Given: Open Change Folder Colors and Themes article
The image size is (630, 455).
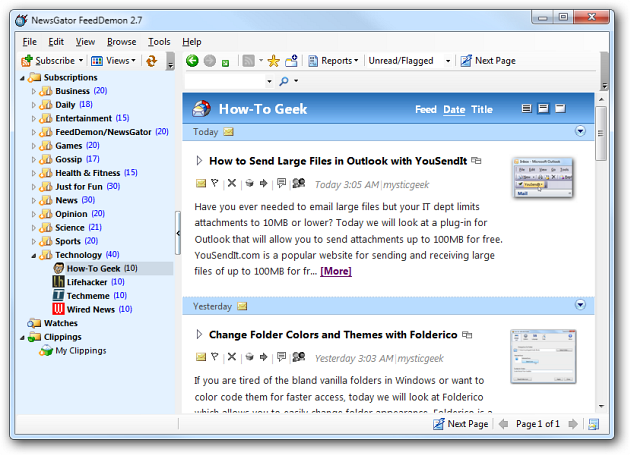Looking at the screenshot, I should (x=333, y=335).
